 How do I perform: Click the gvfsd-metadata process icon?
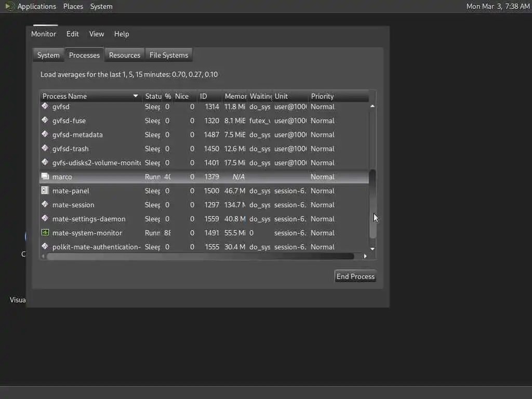(45, 134)
